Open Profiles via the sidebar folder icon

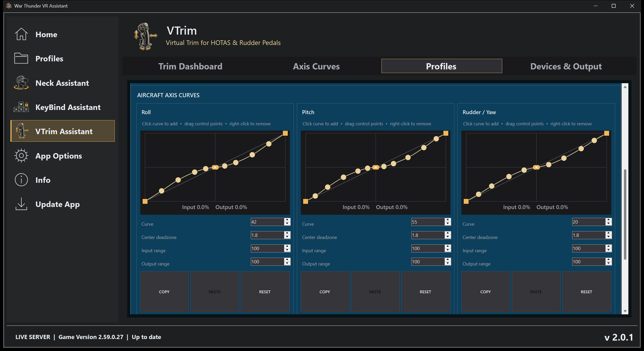[x=21, y=58]
